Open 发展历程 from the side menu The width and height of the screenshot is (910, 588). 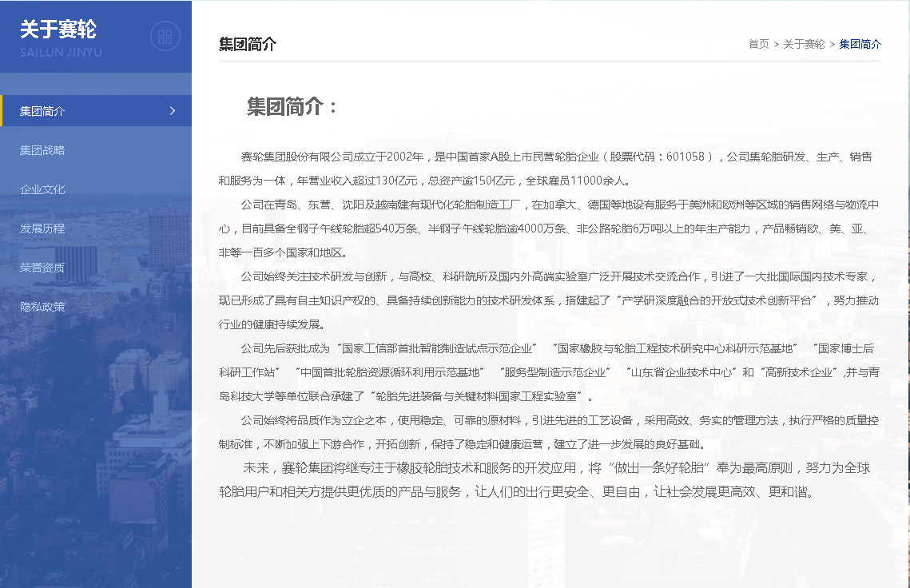pyautogui.click(x=43, y=228)
